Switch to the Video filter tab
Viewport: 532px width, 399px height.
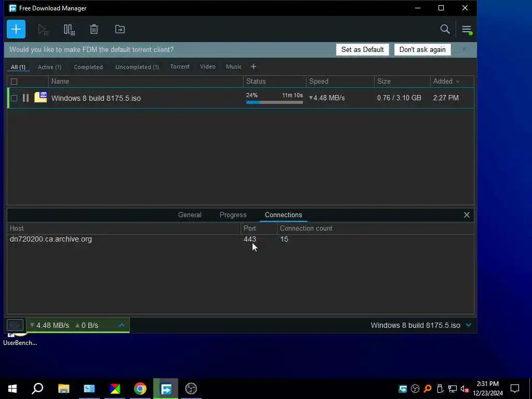tap(208, 66)
